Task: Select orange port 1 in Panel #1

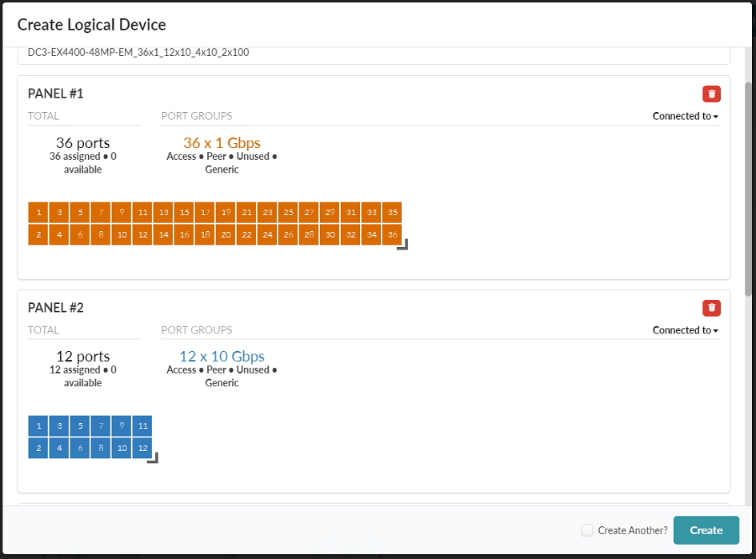Action: 38,213
